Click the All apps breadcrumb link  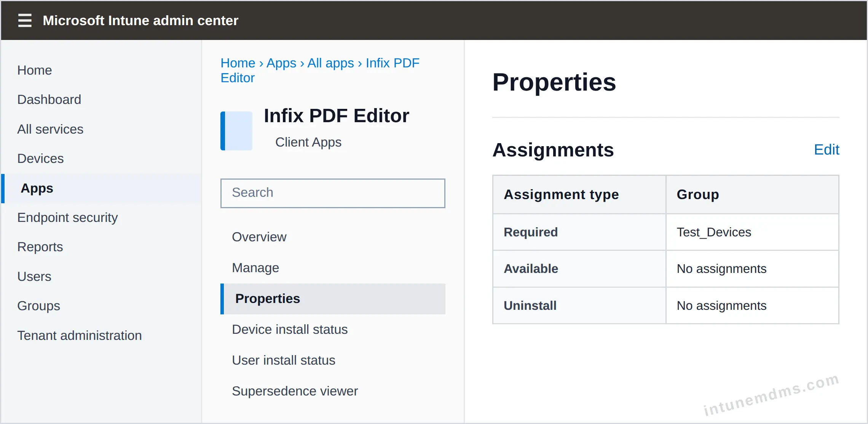(330, 63)
